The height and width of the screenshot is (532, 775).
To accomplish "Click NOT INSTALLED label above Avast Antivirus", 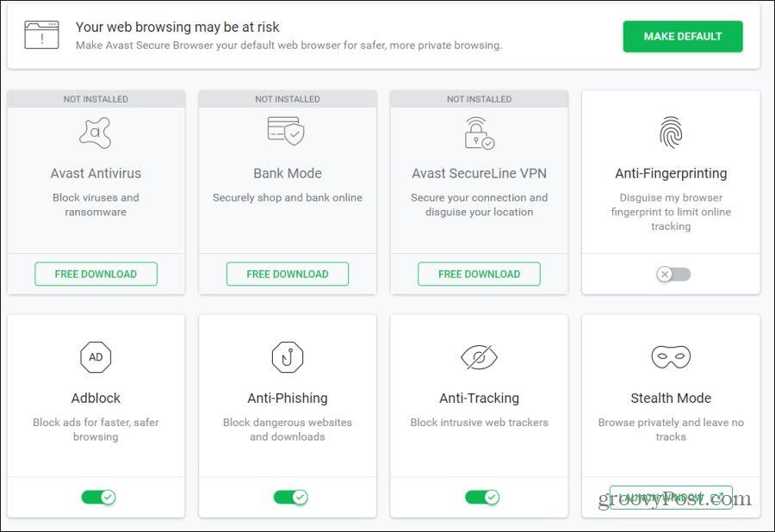I will pyautogui.click(x=96, y=99).
